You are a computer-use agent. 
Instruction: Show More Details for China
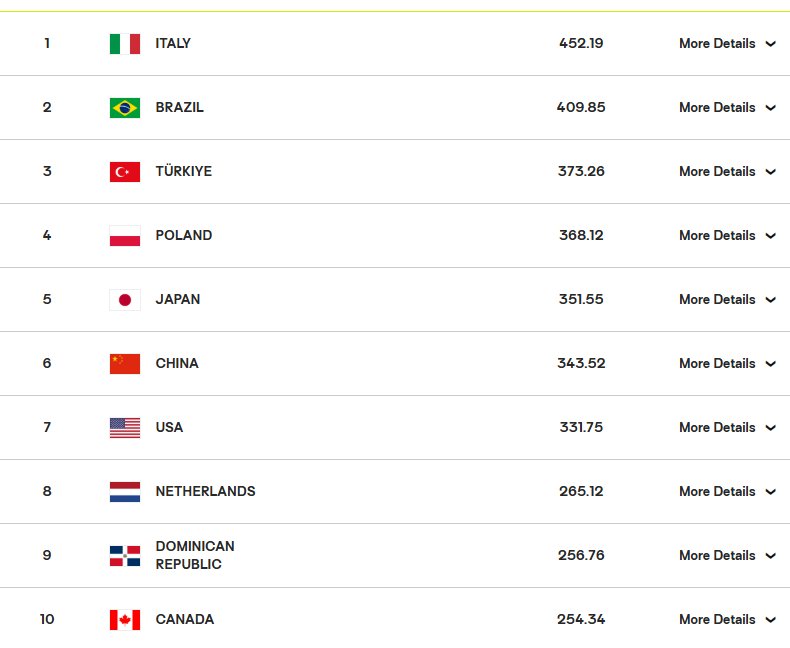(x=727, y=363)
